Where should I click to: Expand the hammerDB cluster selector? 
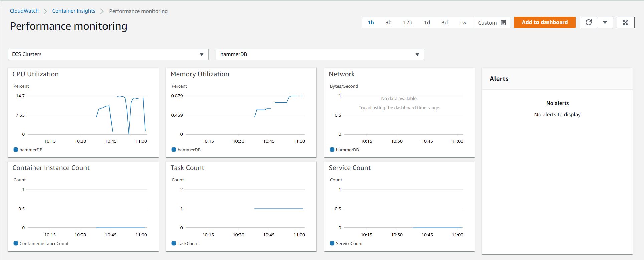coord(320,54)
